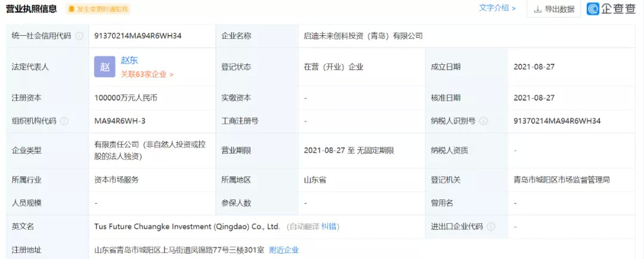Select company name 启迪未来创科投资（青岛）有限公司

363,36
